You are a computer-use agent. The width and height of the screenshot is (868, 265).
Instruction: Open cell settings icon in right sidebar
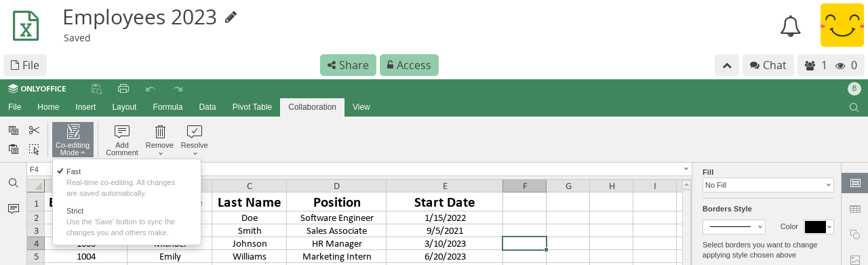855,183
